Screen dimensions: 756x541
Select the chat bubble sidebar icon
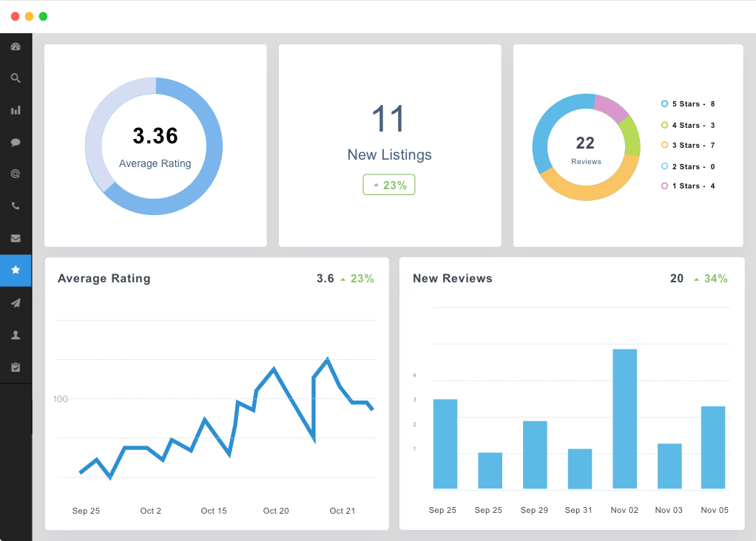(16, 142)
